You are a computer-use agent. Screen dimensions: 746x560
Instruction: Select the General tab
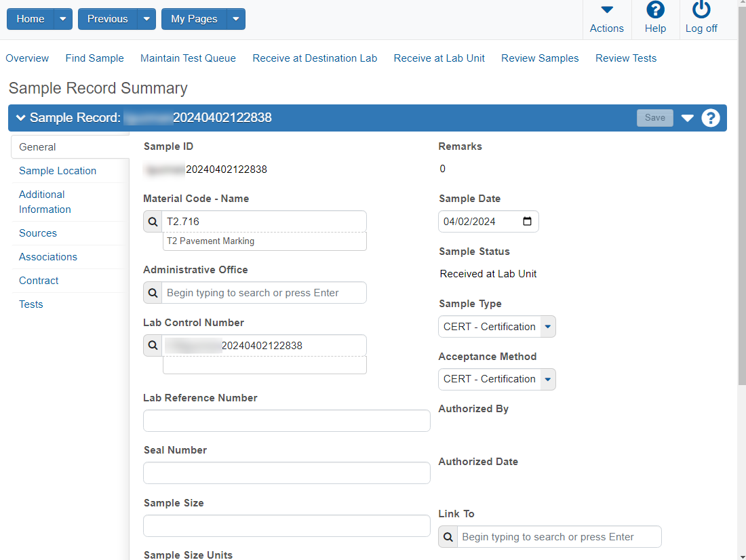click(70, 147)
